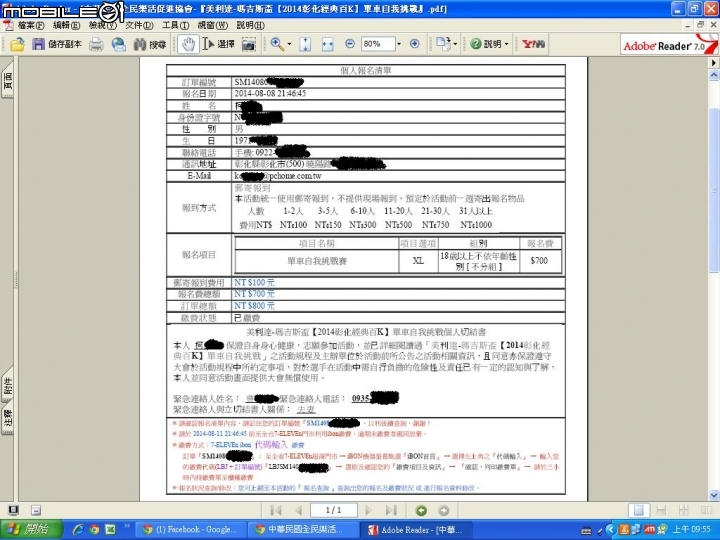Click the vertical scrollbar thumb
Viewport: 720px width, 540px height.
click(x=714, y=190)
